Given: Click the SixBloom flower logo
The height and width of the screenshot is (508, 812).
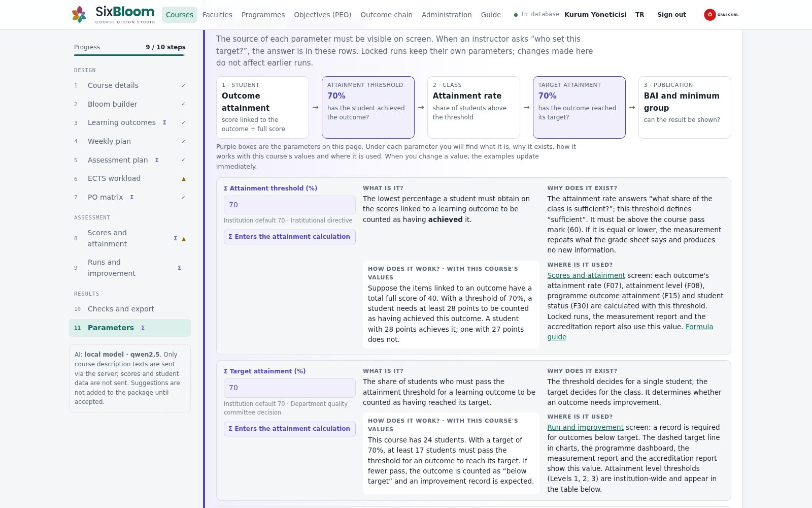Looking at the screenshot, I should (79, 14).
